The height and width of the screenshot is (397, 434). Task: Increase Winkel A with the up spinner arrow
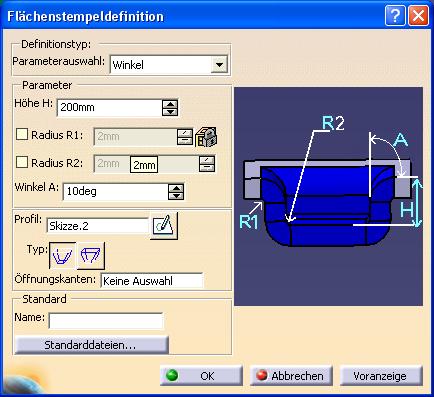tap(176, 188)
